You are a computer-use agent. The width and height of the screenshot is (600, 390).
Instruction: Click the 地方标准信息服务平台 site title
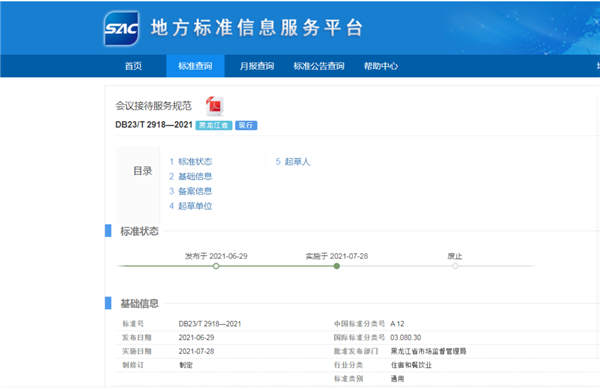pos(256,28)
